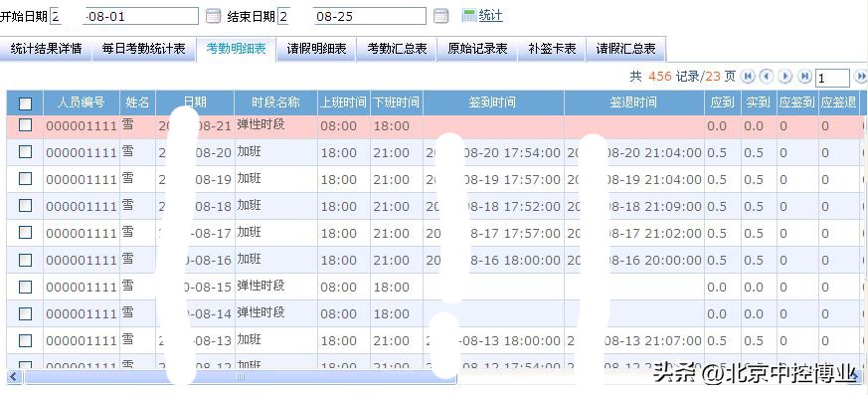Click the page number input box
The width and height of the screenshot is (868, 395).
(x=832, y=79)
